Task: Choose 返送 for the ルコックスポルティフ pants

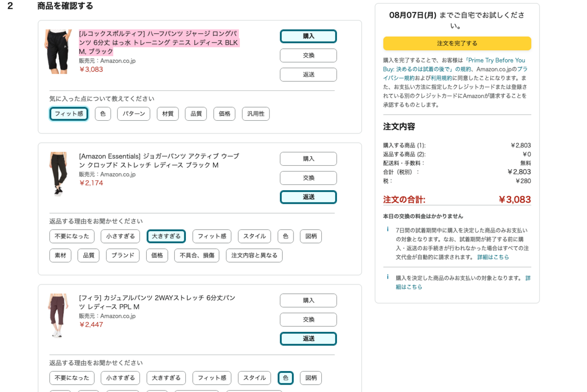Action: pos(308,74)
